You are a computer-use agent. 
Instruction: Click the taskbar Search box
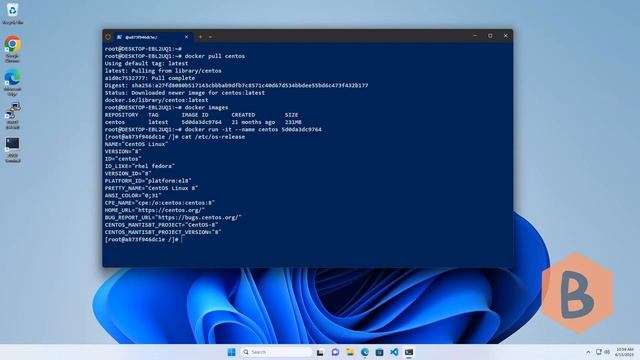(x=276, y=352)
